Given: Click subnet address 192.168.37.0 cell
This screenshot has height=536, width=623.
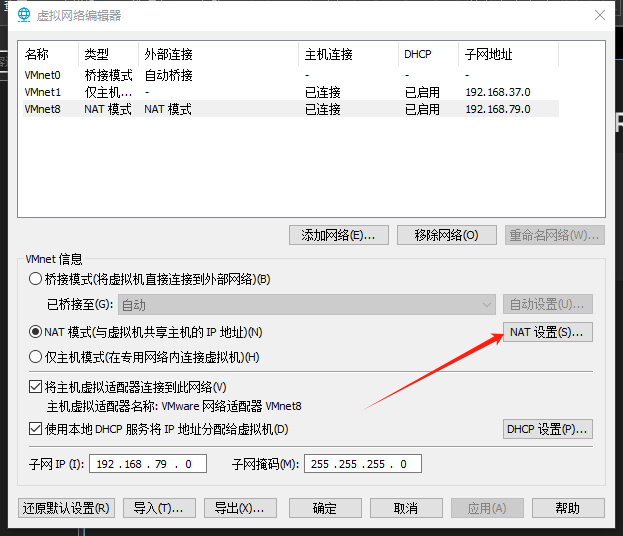Looking at the screenshot, I should tap(498, 92).
